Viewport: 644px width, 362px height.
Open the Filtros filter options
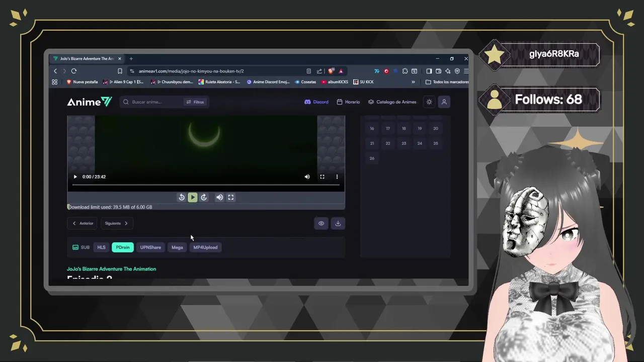(x=195, y=102)
